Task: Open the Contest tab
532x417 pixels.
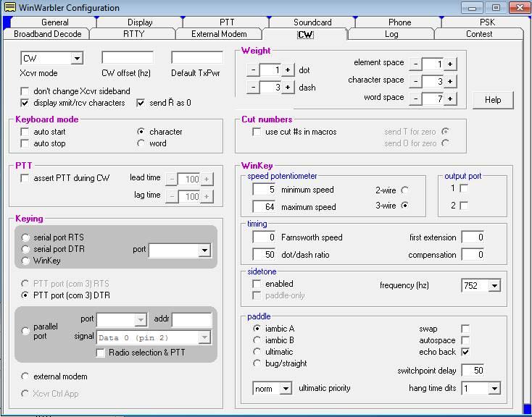Action: 479,34
